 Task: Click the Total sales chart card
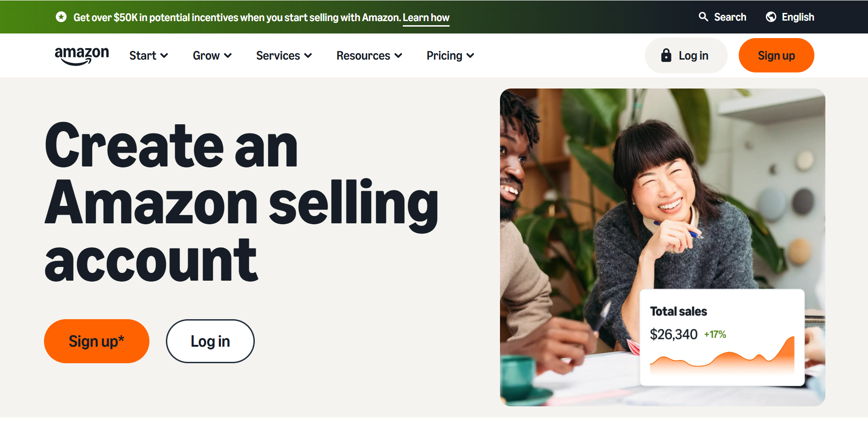pos(722,337)
